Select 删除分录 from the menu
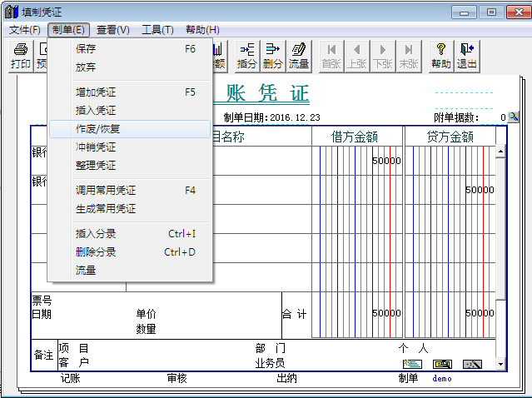Viewport: 532px width, 398px height. click(x=96, y=252)
